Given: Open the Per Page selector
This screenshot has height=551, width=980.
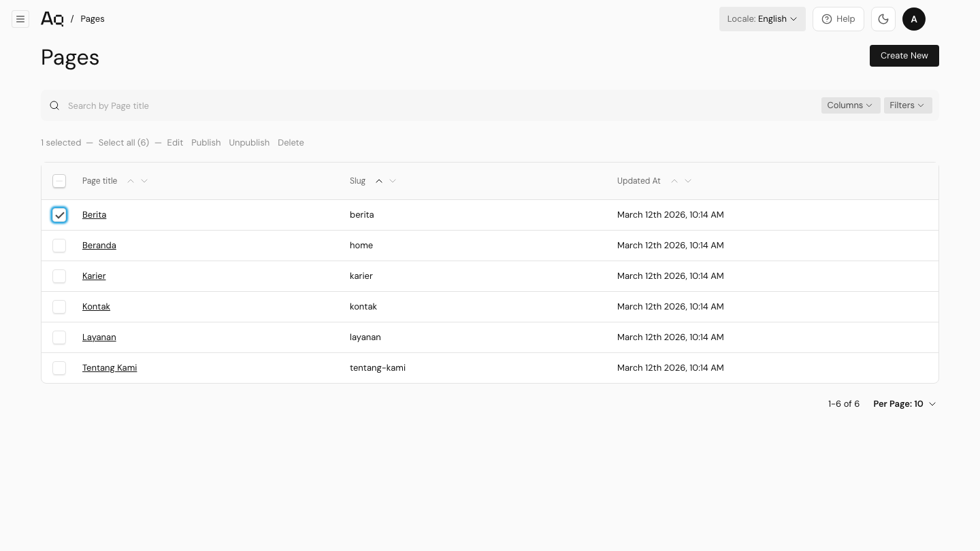Looking at the screenshot, I should coord(904,404).
